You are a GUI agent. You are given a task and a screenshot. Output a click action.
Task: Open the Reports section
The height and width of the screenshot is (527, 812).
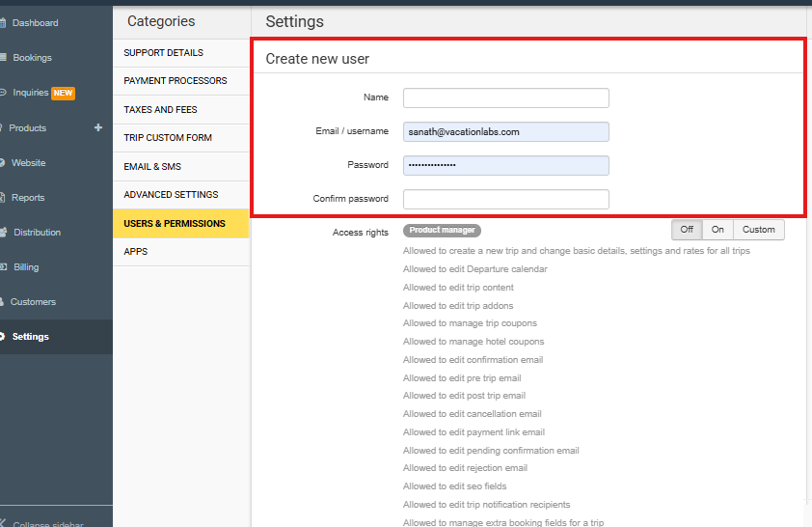pos(28,198)
